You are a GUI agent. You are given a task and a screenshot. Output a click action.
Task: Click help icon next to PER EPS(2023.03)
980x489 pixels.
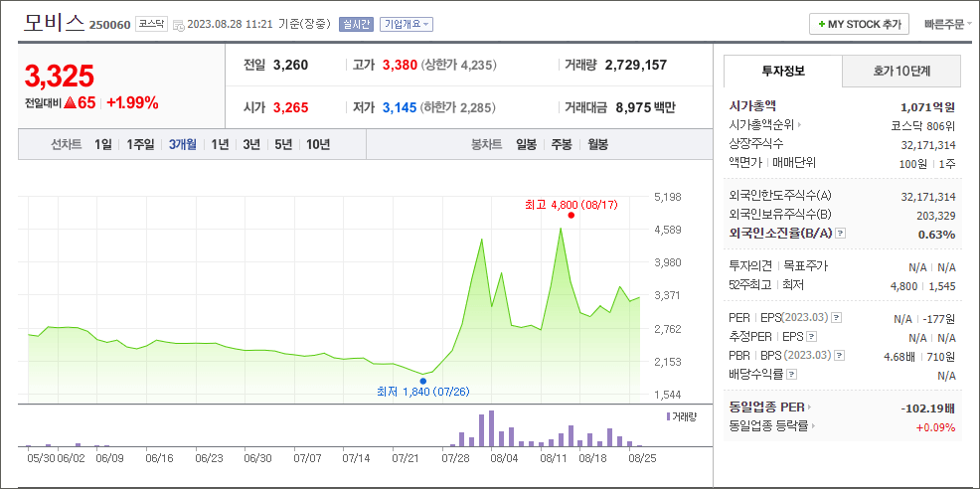(837, 318)
